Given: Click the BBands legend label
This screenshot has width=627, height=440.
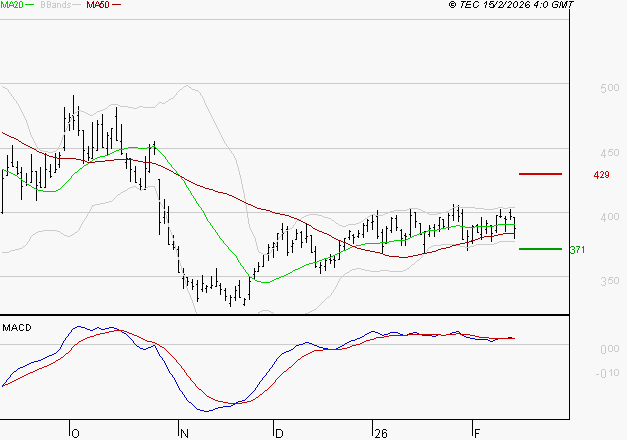Looking at the screenshot, I should click(56, 4).
